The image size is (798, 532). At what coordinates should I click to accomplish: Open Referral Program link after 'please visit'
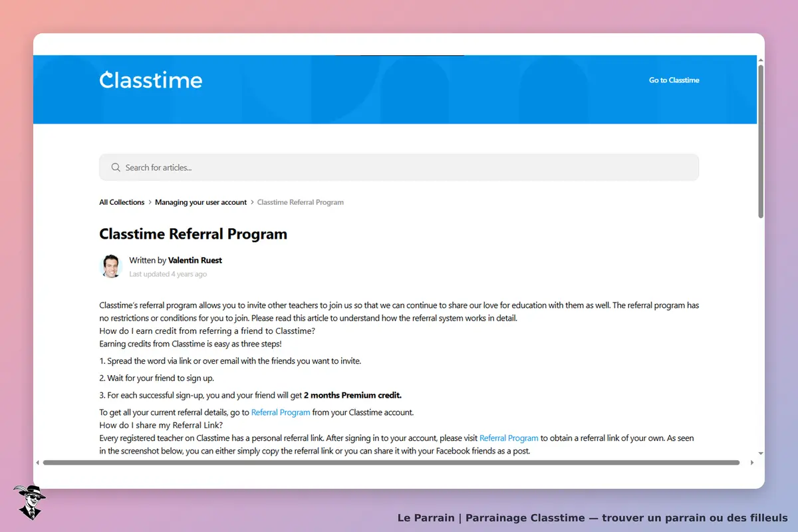pyautogui.click(x=509, y=438)
